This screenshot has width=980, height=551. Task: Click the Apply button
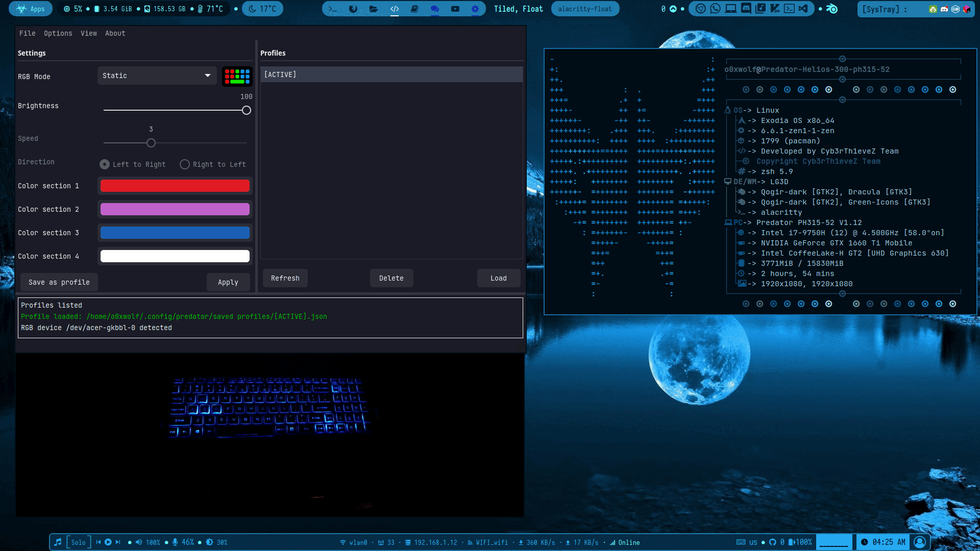point(228,282)
